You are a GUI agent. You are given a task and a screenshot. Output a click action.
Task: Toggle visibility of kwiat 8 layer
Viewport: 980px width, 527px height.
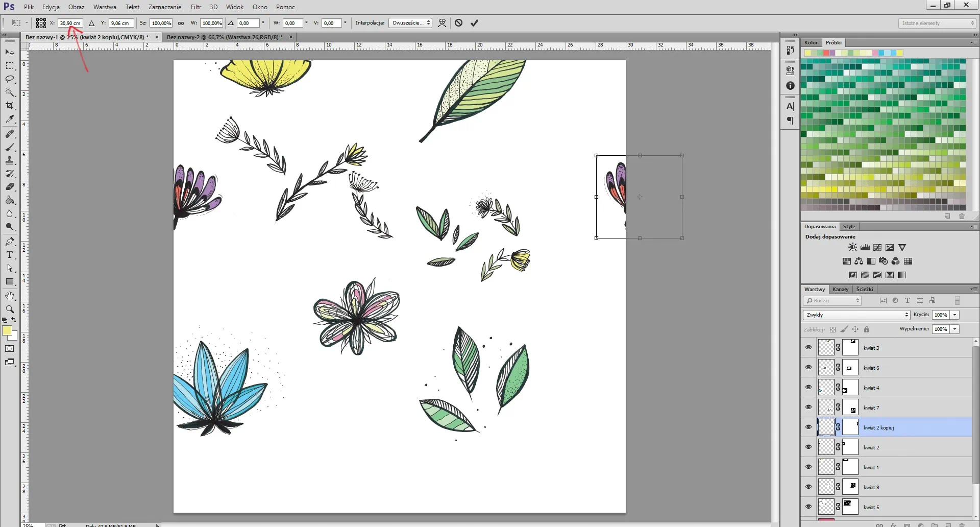[x=808, y=487]
